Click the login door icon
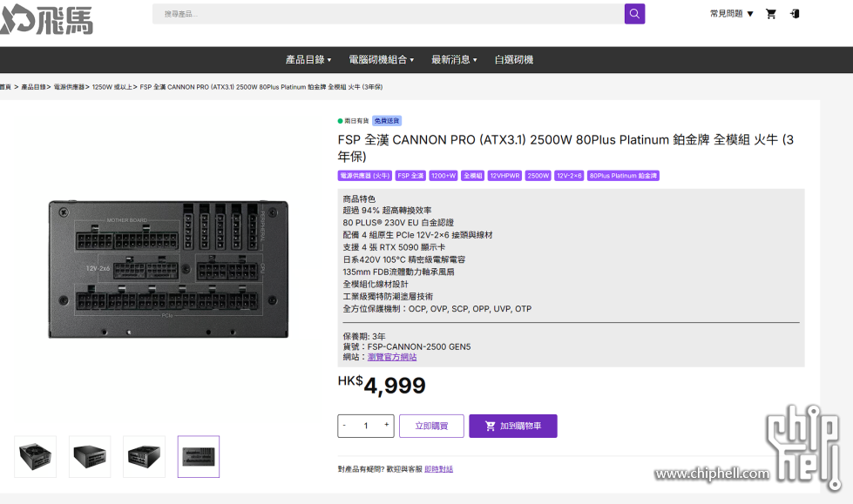The height and width of the screenshot is (504, 853). click(795, 14)
